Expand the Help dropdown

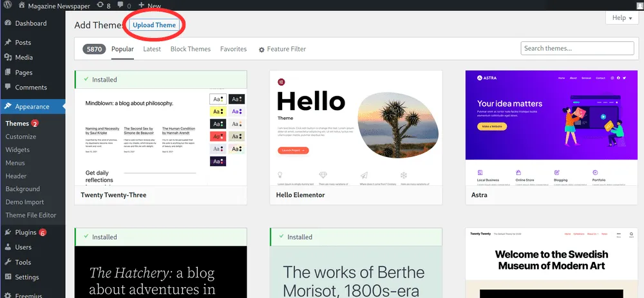(x=622, y=17)
